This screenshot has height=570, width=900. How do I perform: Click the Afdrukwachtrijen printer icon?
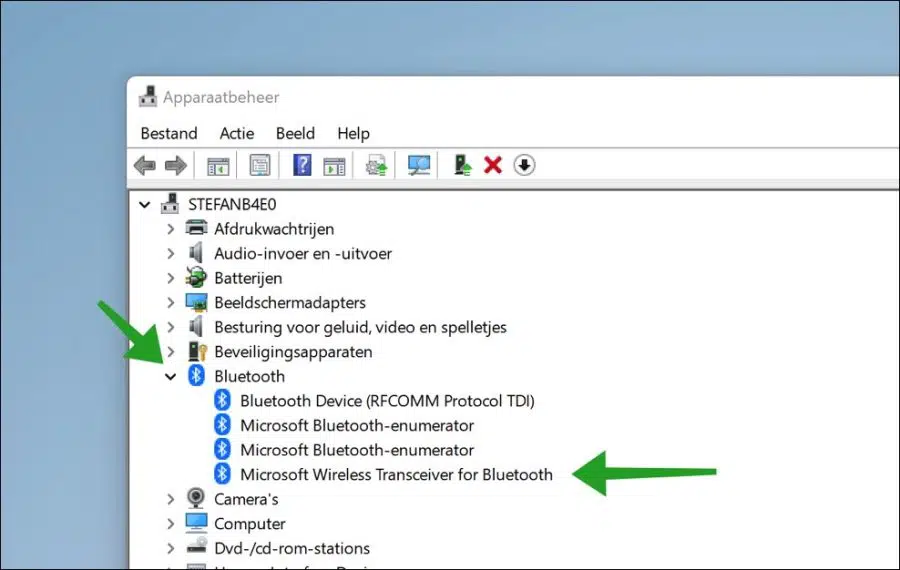point(196,228)
